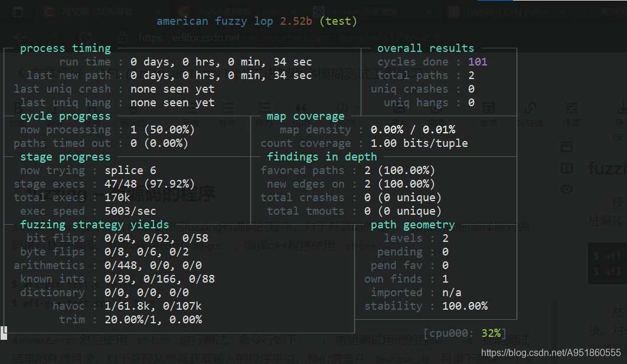The height and width of the screenshot is (364, 627).
Task: Click the trim value '20.00%/1, 0.00%'
Action: pos(153,320)
